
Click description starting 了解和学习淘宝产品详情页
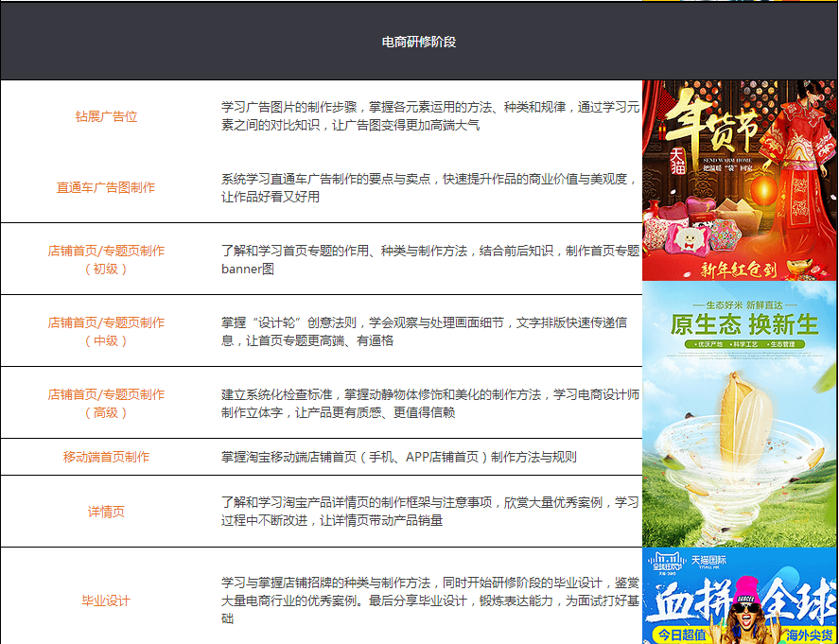430,512
